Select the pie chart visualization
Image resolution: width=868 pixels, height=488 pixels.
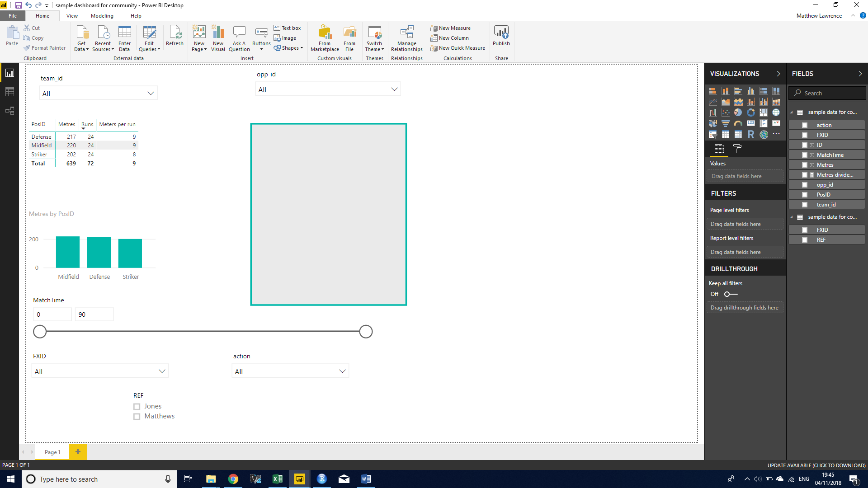[738, 112]
